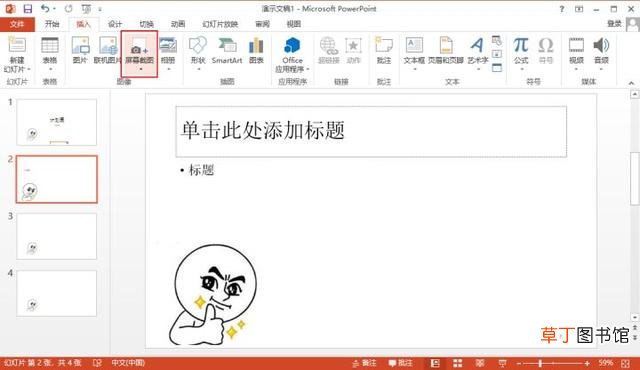
Task: Click the zoom slider handle
Action: (x=540, y=363)
